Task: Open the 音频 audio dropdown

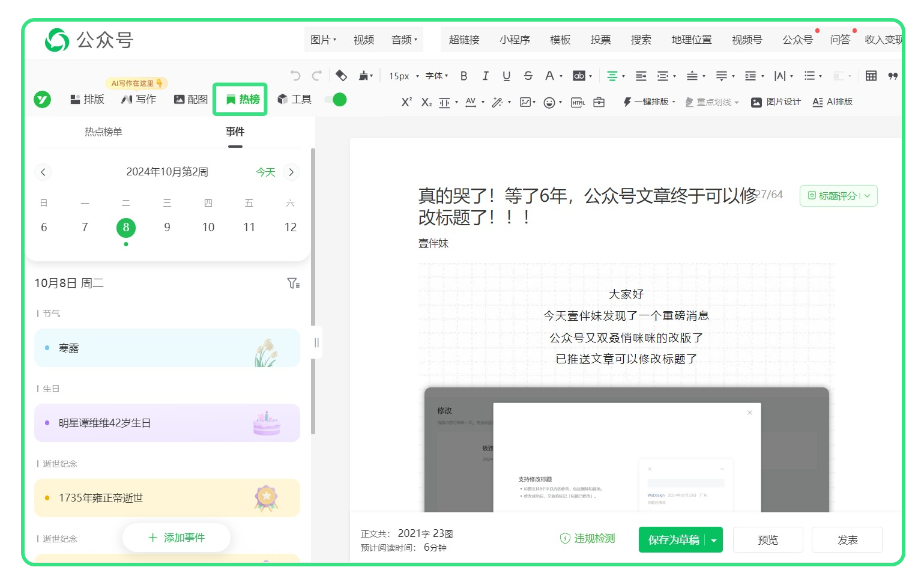Action: pyautogui.click(x=404, y=40)
